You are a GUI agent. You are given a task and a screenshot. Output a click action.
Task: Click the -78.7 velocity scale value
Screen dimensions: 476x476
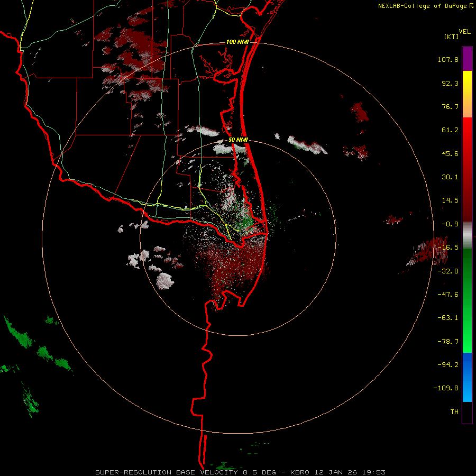pos(448,342)
